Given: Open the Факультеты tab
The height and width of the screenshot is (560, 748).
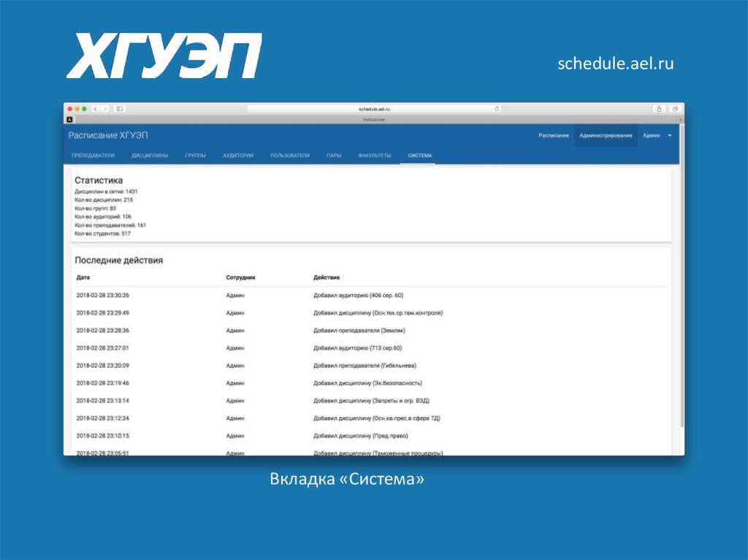Looking at the screenshot, I should point(375,156).
